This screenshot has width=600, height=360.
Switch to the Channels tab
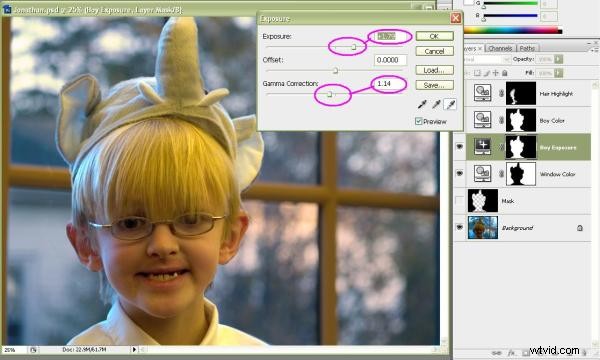coord(500,48)
